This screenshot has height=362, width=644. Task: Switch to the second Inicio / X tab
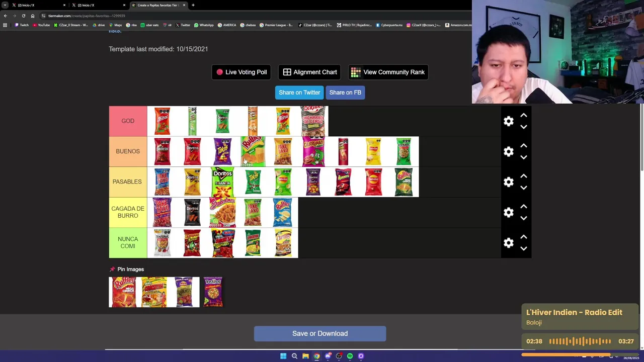coord(98,5)
